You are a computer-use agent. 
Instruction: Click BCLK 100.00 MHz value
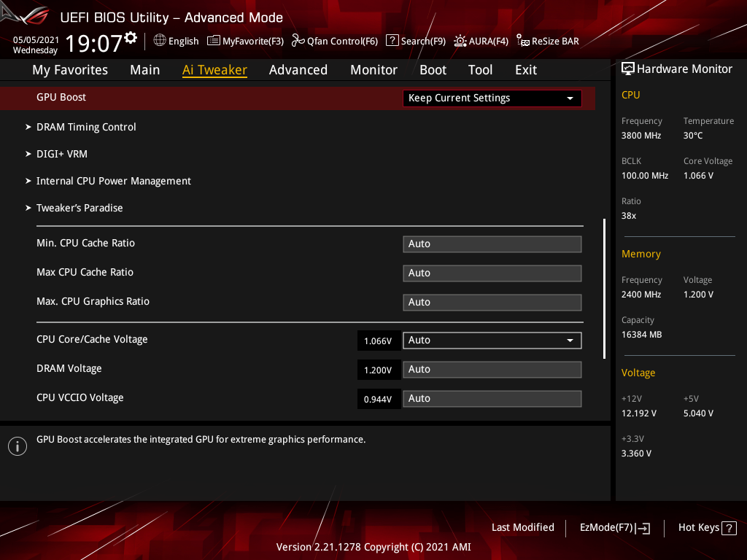pyautogui.click(x=645, y=176)
